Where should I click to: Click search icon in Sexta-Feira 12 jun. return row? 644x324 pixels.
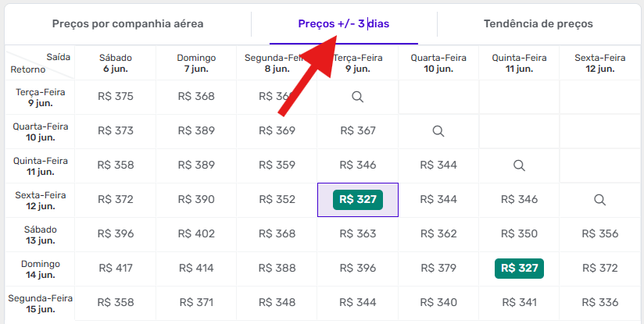(599, 200)
